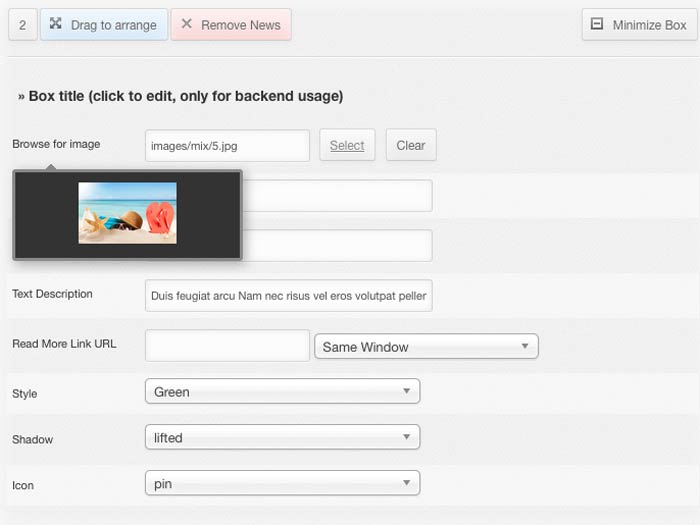Focus the Text Description input field
This screenshot has height=525, width=700.
[288, 296]
